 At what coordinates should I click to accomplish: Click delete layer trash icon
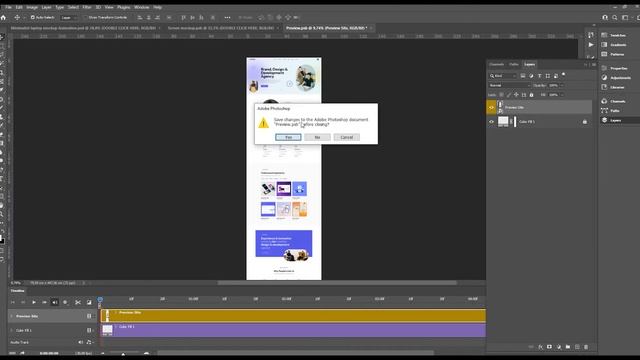pos(586,347)
